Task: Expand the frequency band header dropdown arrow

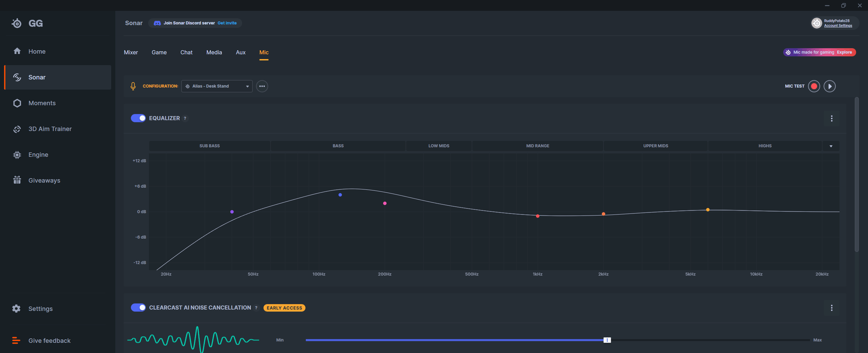Action: click(x=831, y=146)
